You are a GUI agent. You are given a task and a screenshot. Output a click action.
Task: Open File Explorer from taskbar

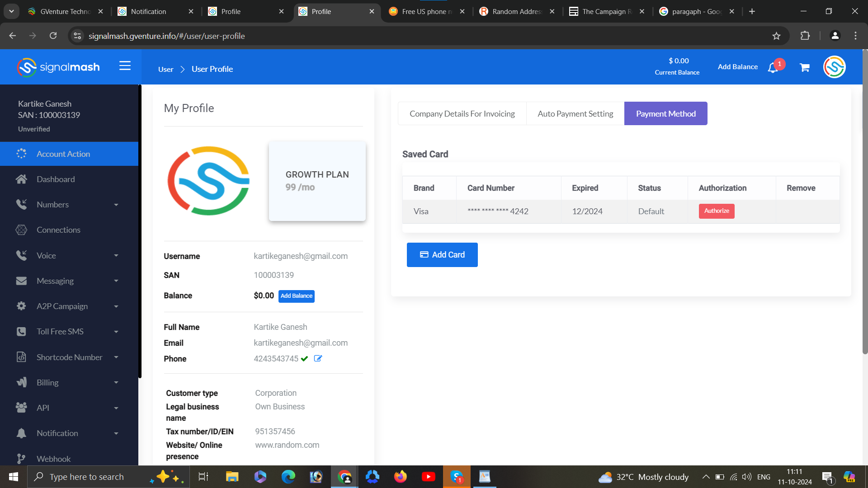click(x=232, y=477)
